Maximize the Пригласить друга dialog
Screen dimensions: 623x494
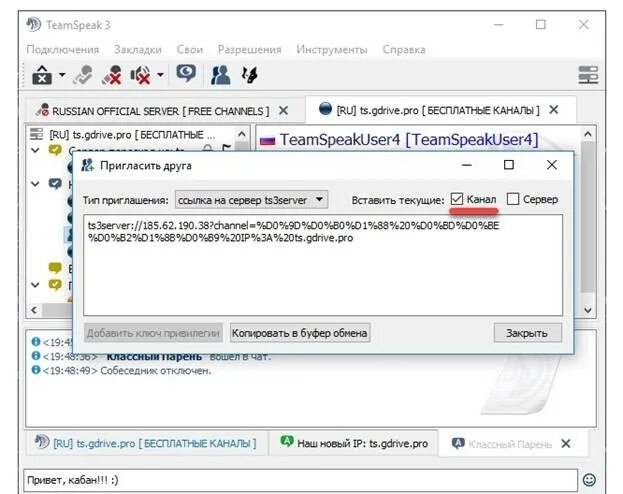click(509, 165)
